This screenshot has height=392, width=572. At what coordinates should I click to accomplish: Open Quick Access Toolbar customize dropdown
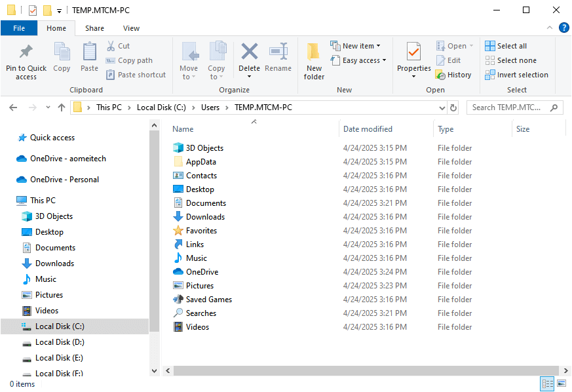[59, 10]
